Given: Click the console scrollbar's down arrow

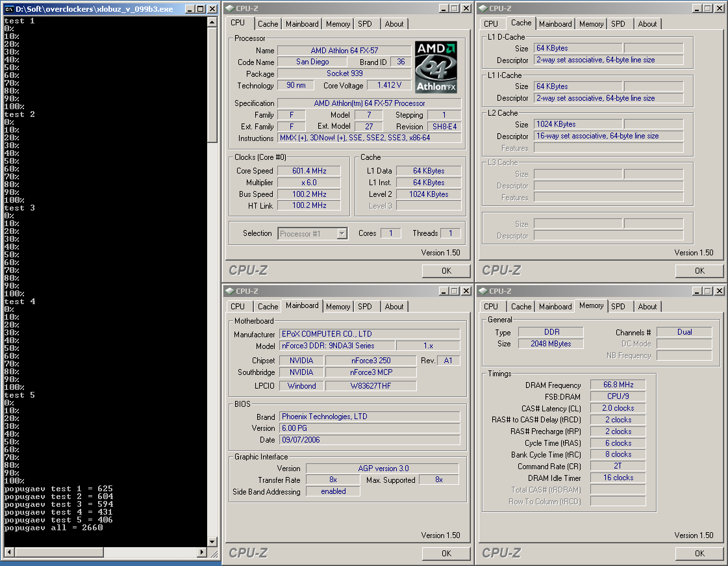Looking at the screenshot, I should pyautogui.click(x=212, y=541).
